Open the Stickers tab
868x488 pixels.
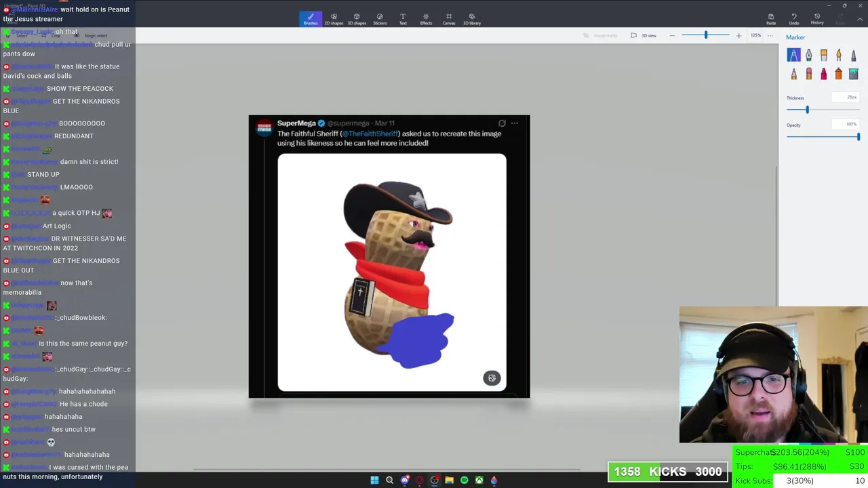(380, 19)
